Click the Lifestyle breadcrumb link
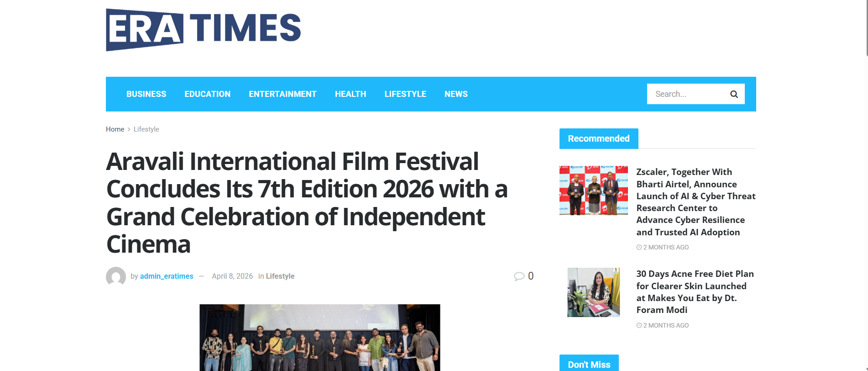The width and height of the screenshot is (868, 371). tap(146, 129)
